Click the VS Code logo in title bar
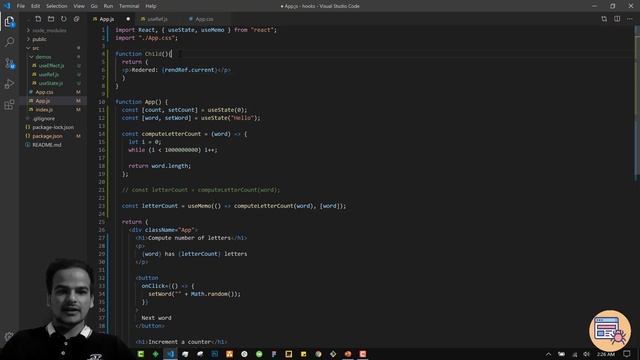Image resolution: width=640 pixels, height=360 pixels. coord(7,6)
